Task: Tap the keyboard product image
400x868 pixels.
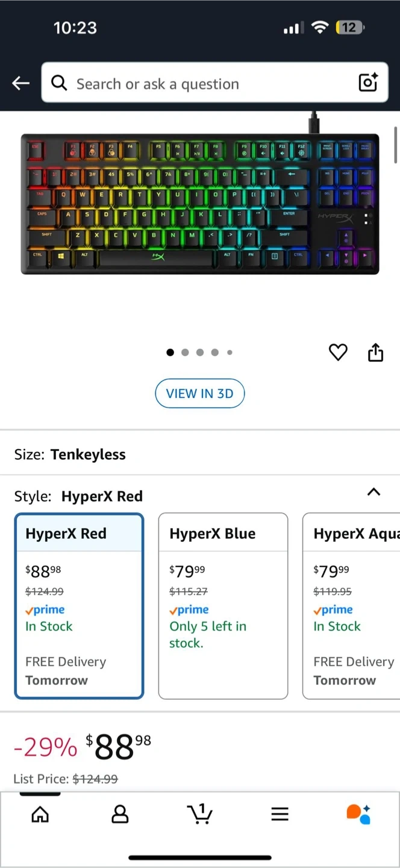Action: pos(200,204)
